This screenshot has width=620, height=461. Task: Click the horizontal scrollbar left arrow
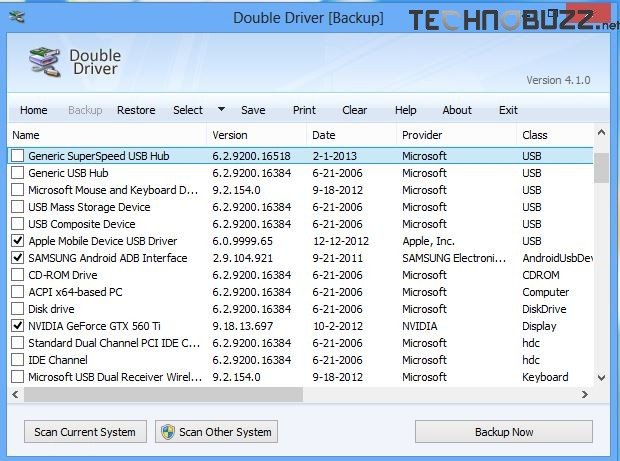[x=15, y=394]
